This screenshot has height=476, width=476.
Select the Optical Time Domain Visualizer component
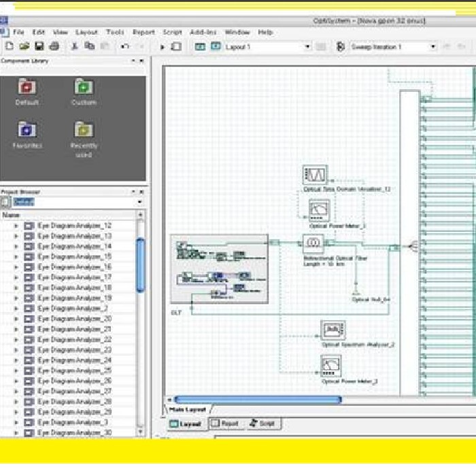(x=315, y=174)
